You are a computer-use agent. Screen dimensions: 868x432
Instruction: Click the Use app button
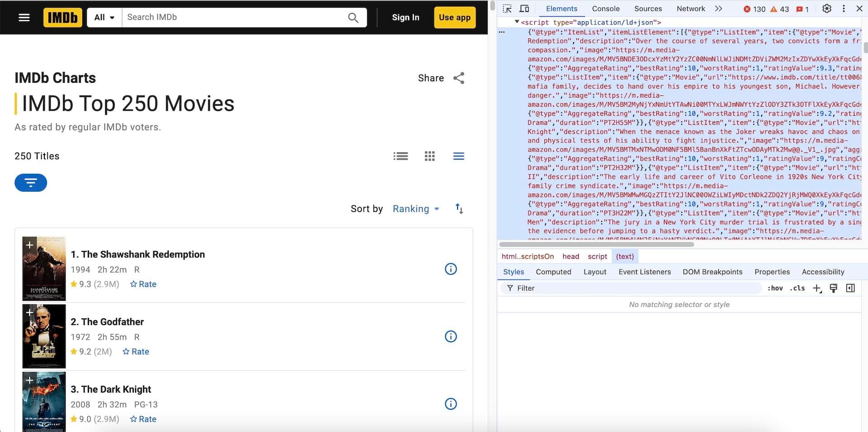click(x=454, y=17)
